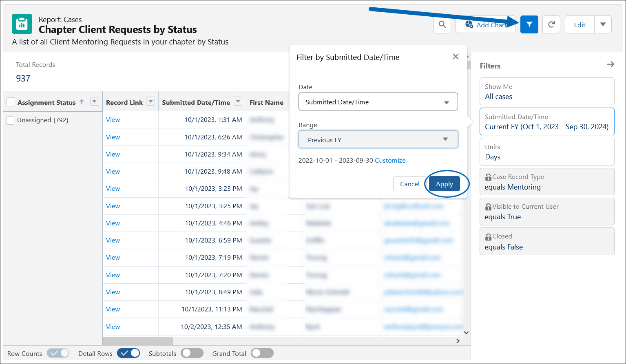The image size is (626, 364).
Task: Open View link for 10/1/2023, 6:59 PM
Action: coord(113,240)
